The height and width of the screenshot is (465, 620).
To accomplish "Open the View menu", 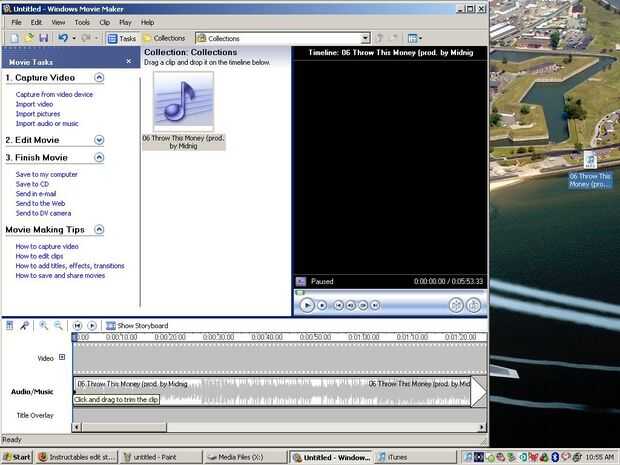I will (58, 23).
